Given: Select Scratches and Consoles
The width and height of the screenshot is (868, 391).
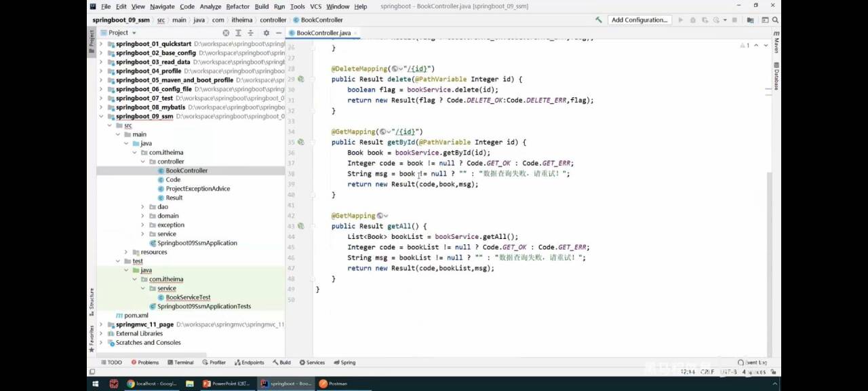Looking at the screenshot, I should pyautogui.click(x=148, y=343).
